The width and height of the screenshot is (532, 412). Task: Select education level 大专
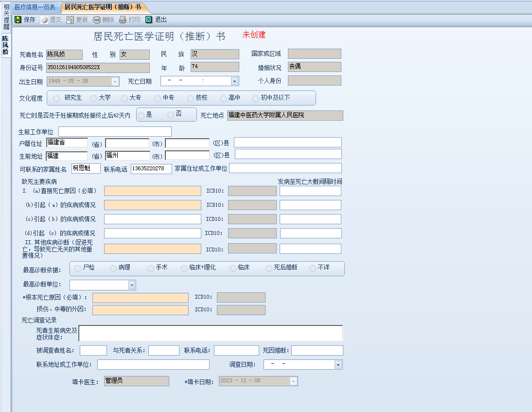pos(124,98)
